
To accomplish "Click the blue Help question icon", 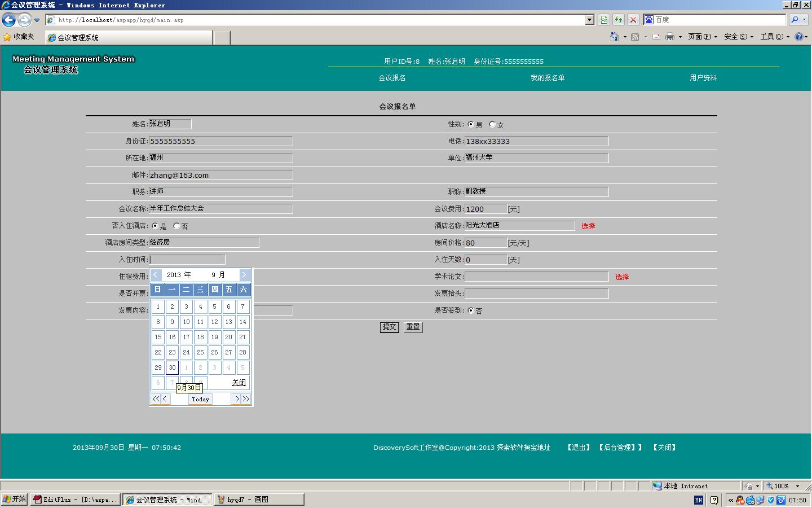I will pos(798,37).
